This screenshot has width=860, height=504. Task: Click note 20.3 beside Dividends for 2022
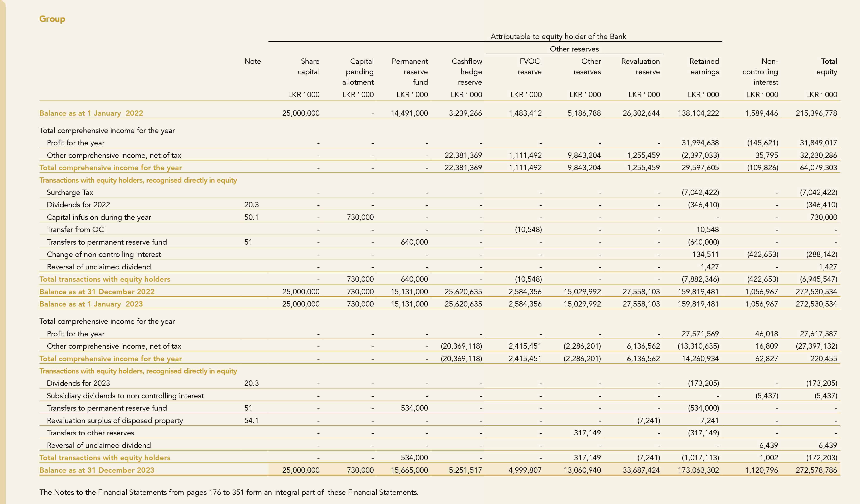click(x=251, y=205)
